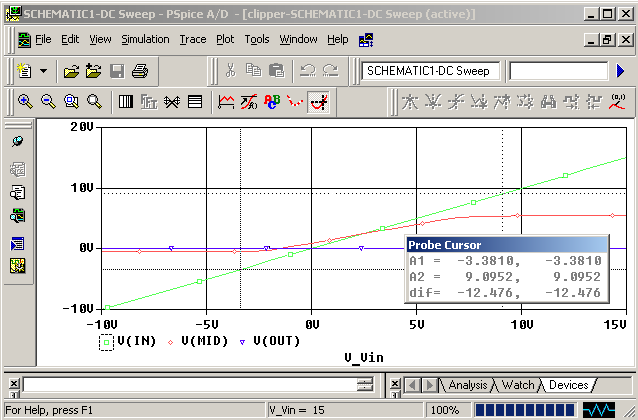Click the Zoom Area icon
This screenshot has height=420, width=638.
[71, 101]
